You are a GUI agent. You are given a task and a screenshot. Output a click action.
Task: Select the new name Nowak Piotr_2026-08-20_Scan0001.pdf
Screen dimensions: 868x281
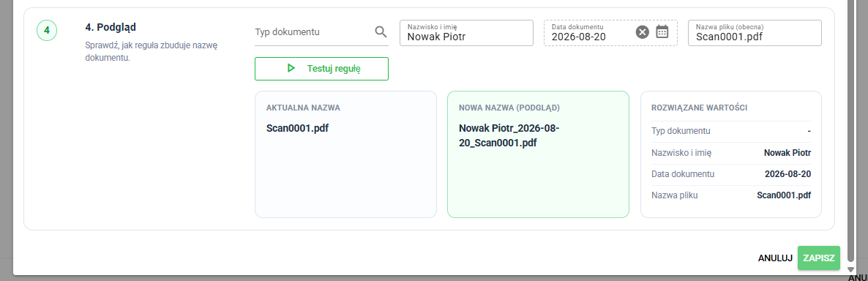pyautogui.click(x=509, y=135)
